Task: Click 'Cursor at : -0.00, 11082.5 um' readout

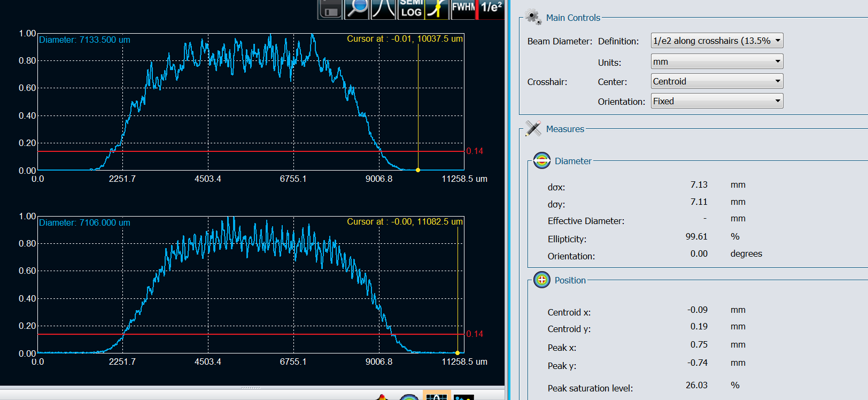Action: click(x=405, y=221)
